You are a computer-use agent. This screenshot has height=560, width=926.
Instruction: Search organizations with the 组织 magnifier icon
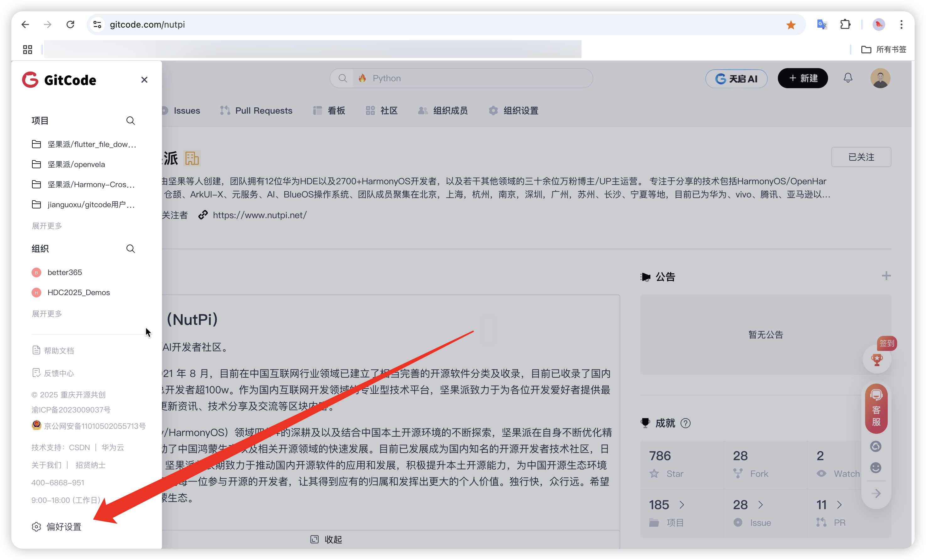130,249
